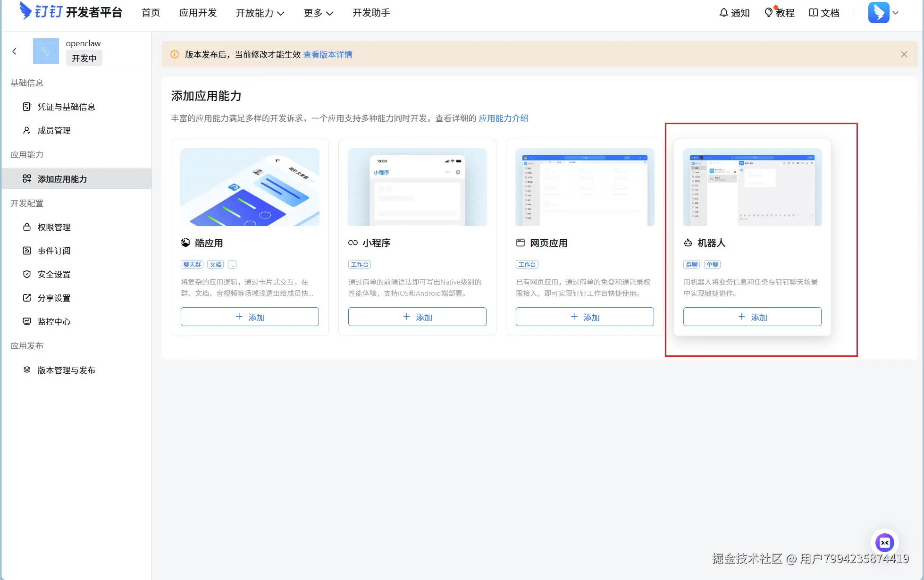This screenshot has width=924, height=580.
Task: Click 添加 to add the 机器人 capability
Action: point(752,317)
